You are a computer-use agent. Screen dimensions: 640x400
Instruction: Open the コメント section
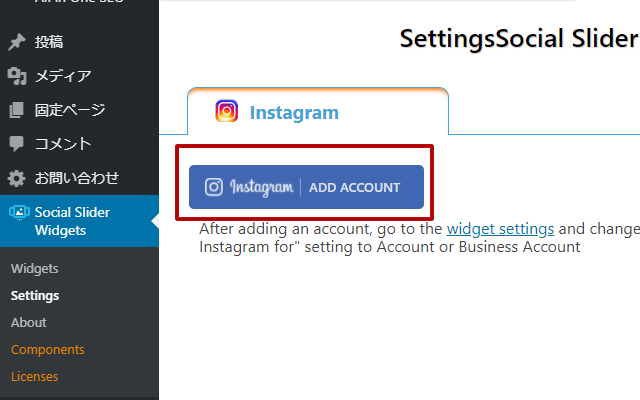tap(63, 144)
